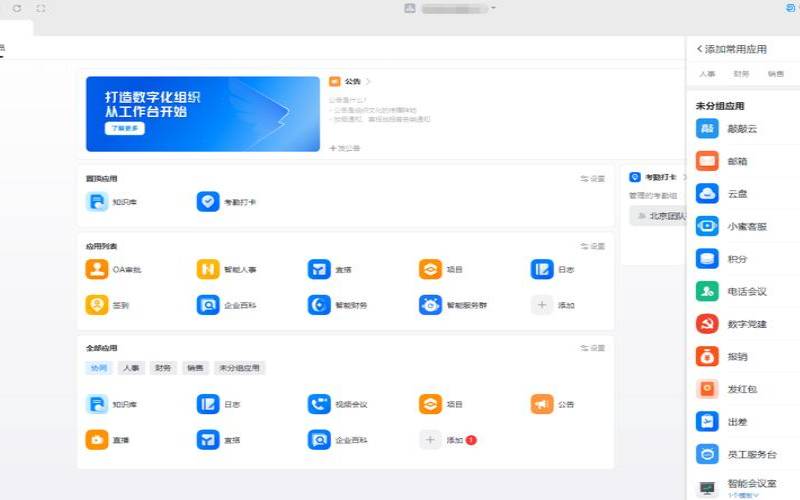The height and width of the screenshot is (500, 800).
Task: Open 项目 in the 全部应用 section
Action: 441,404
